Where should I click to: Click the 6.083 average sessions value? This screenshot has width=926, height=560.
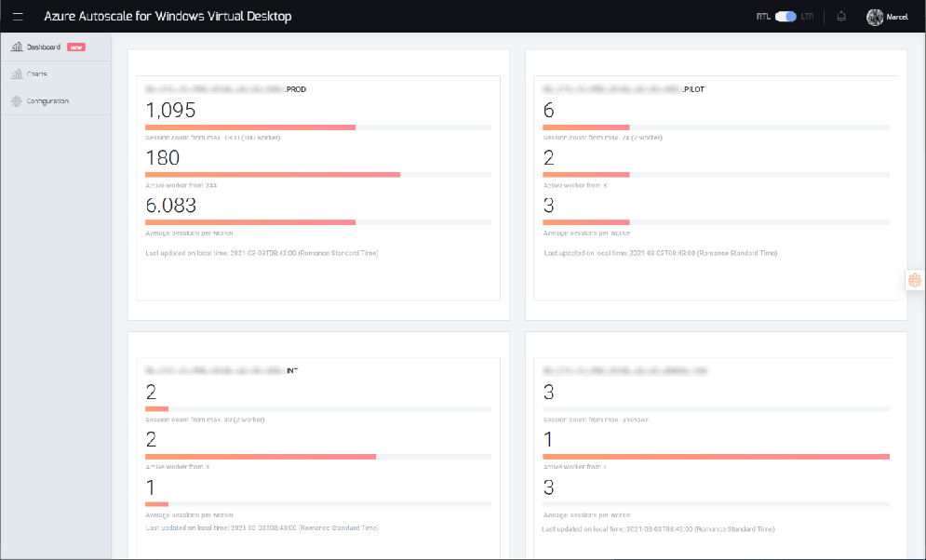(170, 206)
